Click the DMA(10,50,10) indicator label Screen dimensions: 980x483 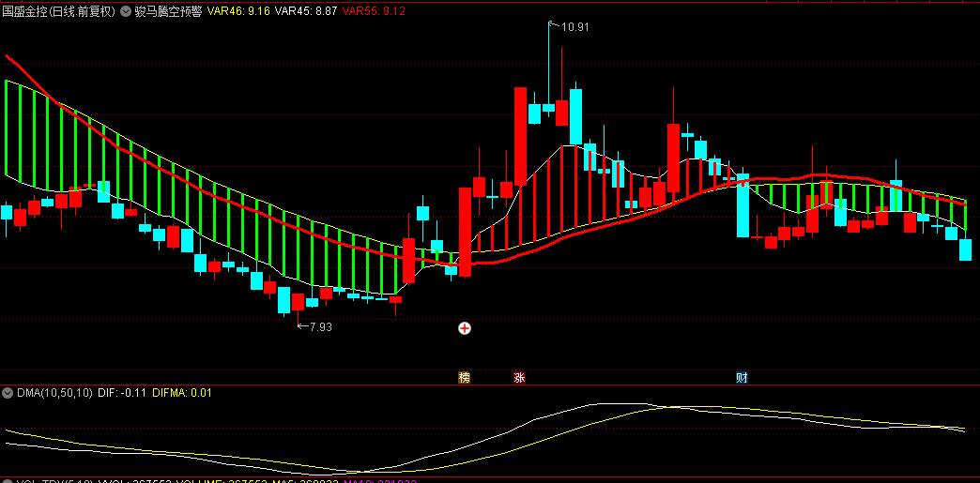point(55,393)
